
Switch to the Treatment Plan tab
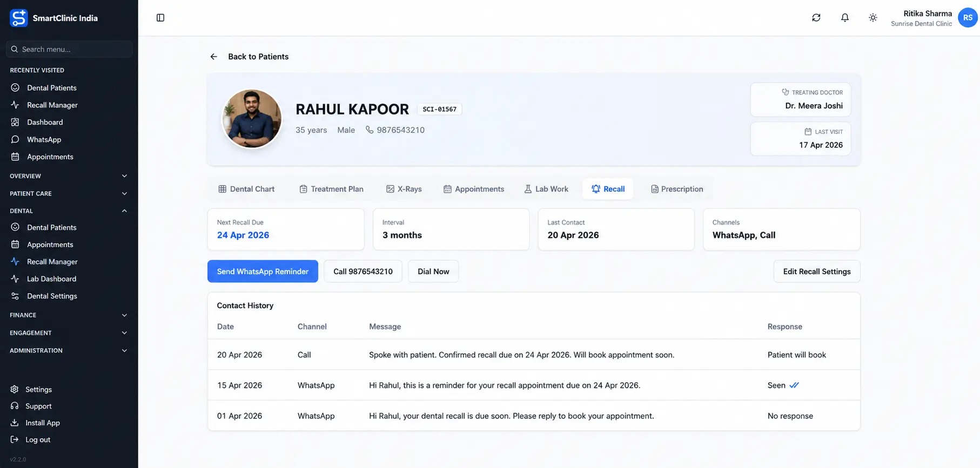(x=332, y=189)
